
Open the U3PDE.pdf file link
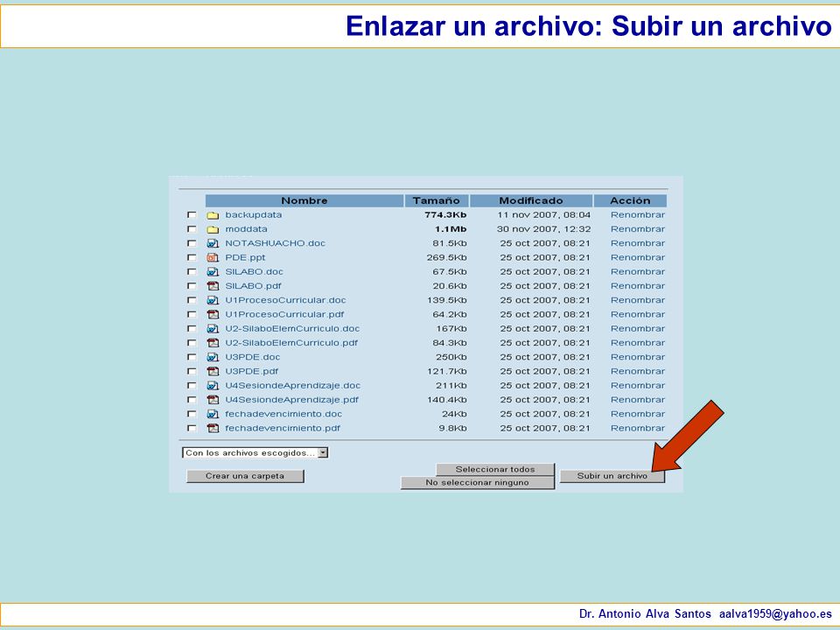(x=251, y=371)
